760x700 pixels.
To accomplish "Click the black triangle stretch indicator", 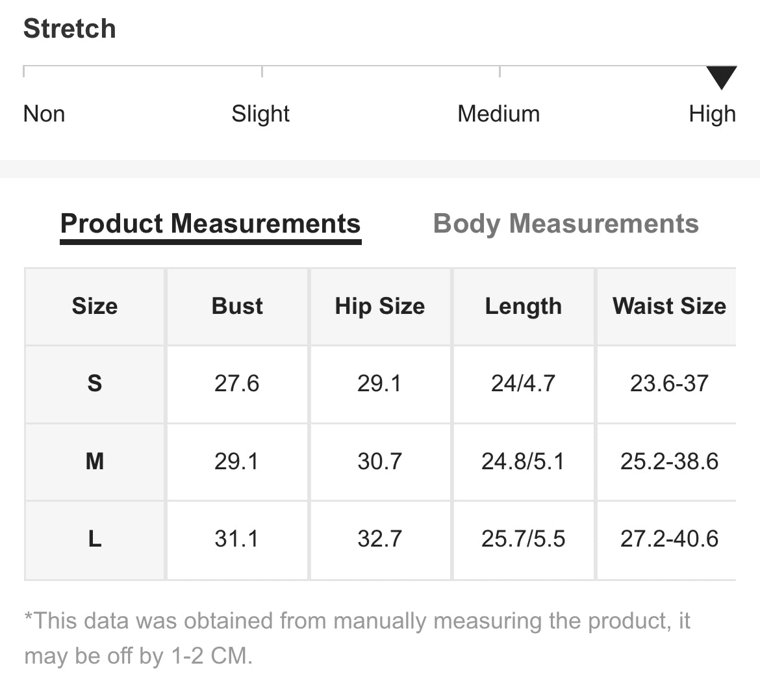I will (x=721, y=77).
